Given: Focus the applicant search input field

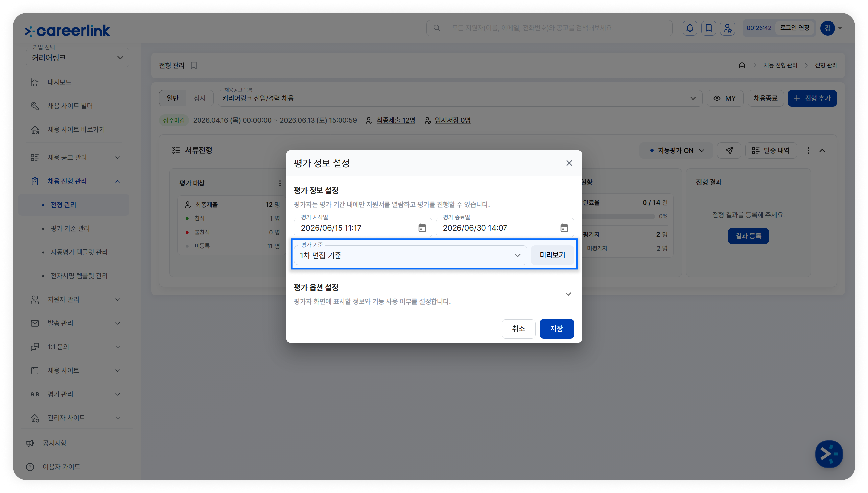Looking at the screenshot, I should (x=549, y=28).
